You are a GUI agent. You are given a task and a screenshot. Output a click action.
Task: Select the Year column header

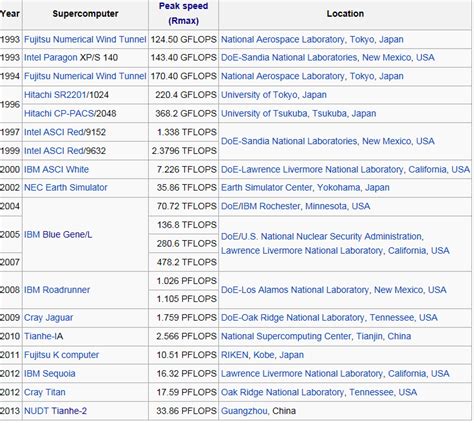[x=10, y=14]
